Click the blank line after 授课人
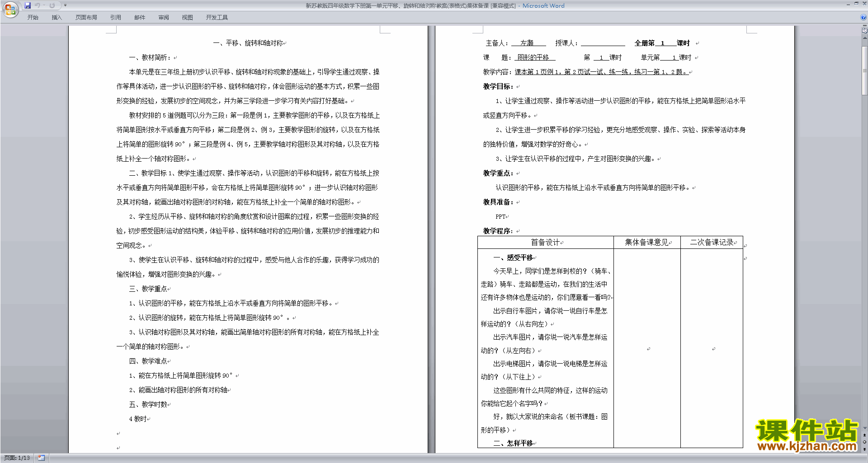This screenshot has height=463, width=868. click(x=603, y=43)
